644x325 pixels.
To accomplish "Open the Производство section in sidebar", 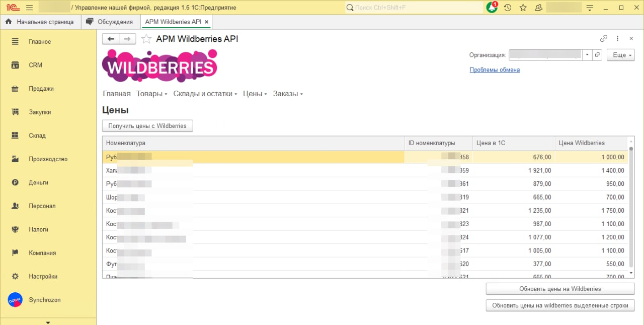I will [48, 159].
